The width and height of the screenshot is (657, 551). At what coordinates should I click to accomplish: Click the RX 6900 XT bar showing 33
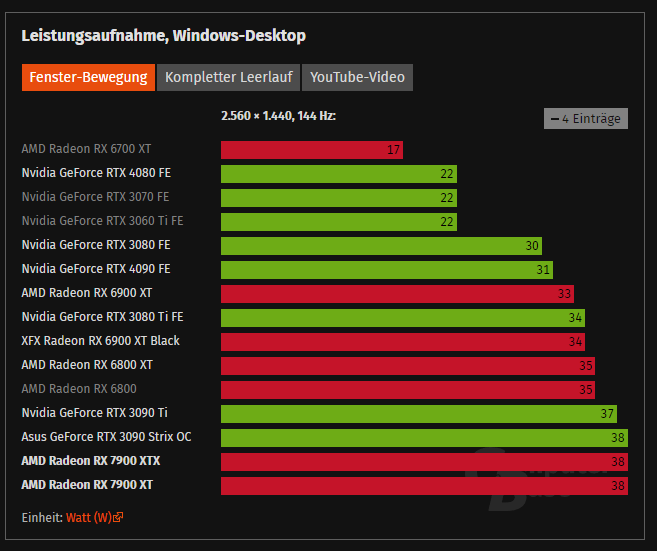tap(397, 294)
